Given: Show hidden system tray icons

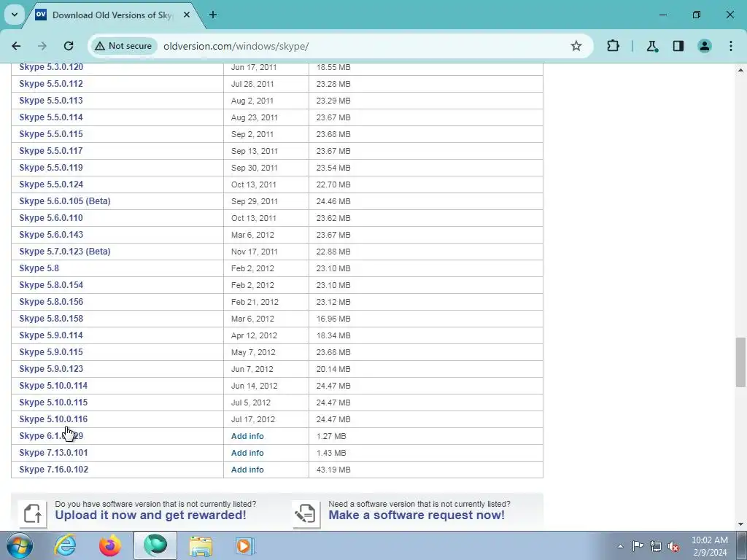Looking at the screenshot, I should [620, 546].
